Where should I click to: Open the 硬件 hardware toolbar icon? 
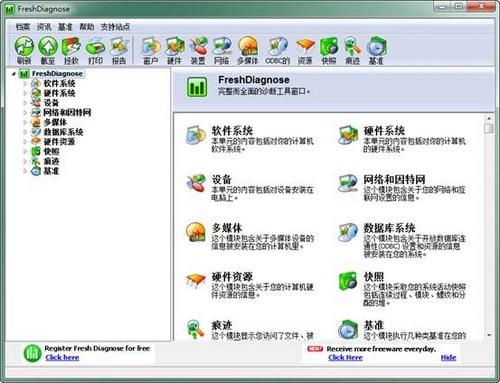point(174,46)
